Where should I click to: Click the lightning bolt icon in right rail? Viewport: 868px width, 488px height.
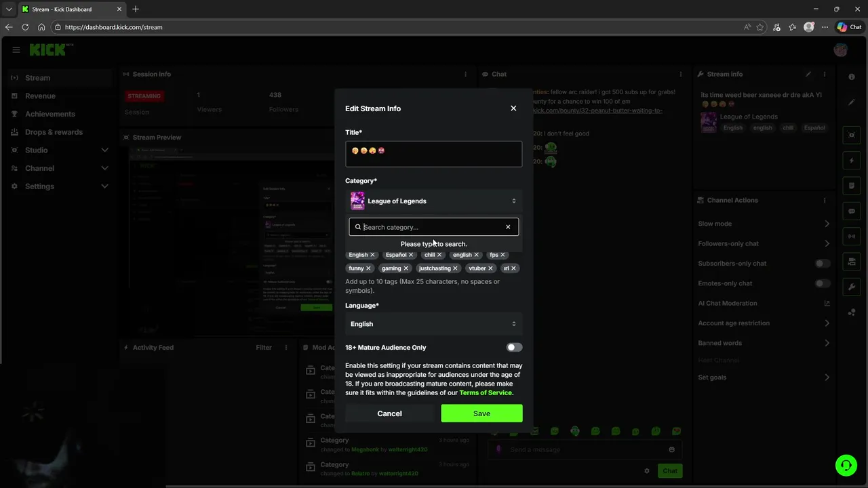(852, 161)
